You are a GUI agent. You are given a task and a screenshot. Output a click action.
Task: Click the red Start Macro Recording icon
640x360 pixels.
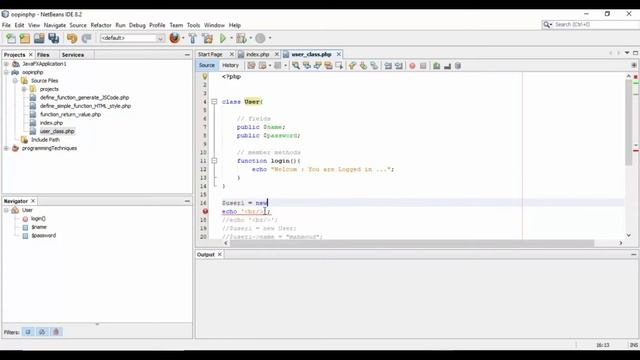coord(412,66)
